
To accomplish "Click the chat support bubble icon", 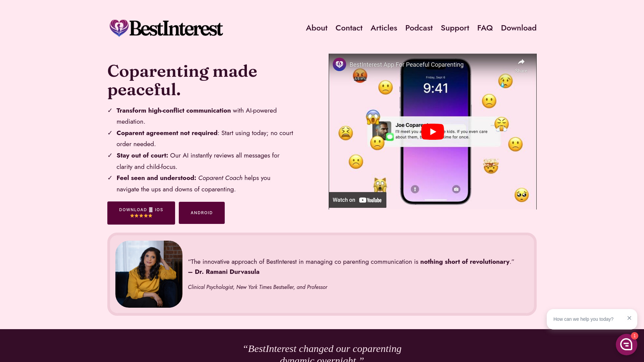I will click(x=626, y=344).
